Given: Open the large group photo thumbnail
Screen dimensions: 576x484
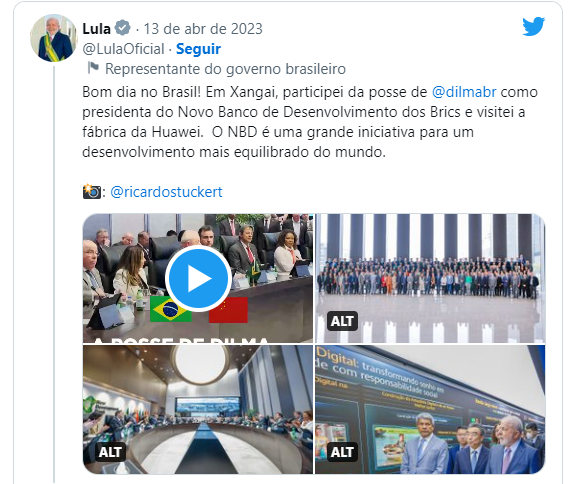Looking at the screenshot, I should (430, 278).
